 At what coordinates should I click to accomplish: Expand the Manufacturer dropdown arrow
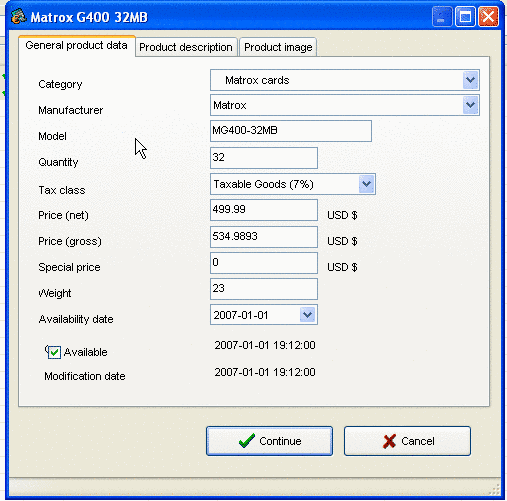point(470,105)
